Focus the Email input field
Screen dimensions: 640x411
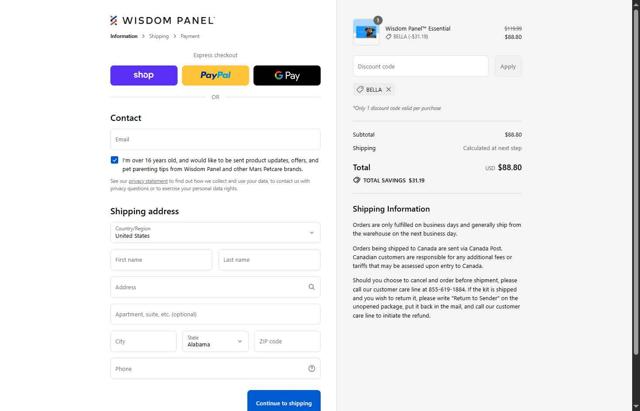coord(215,139)
